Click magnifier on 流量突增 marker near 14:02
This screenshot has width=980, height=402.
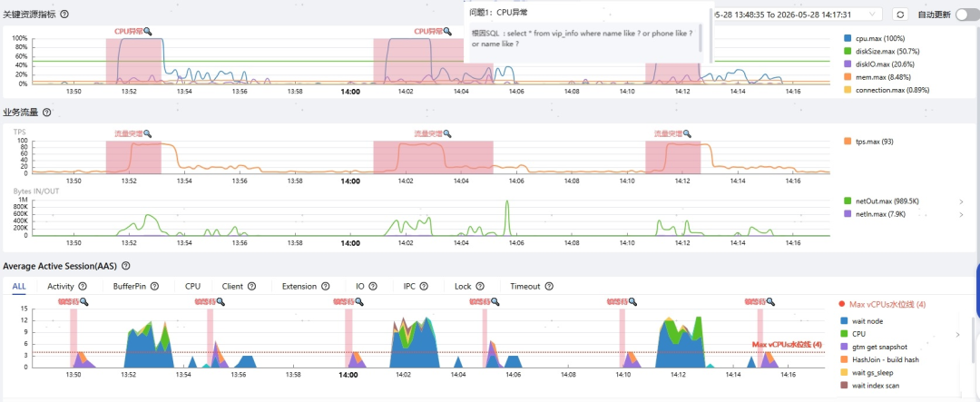[447, 133]
